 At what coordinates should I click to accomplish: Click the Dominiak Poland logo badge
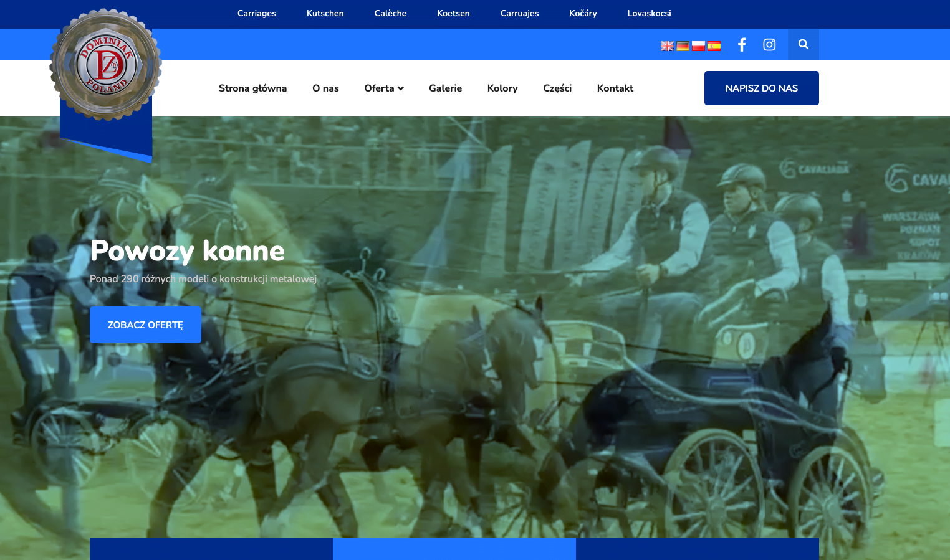(x=106, y=65)
